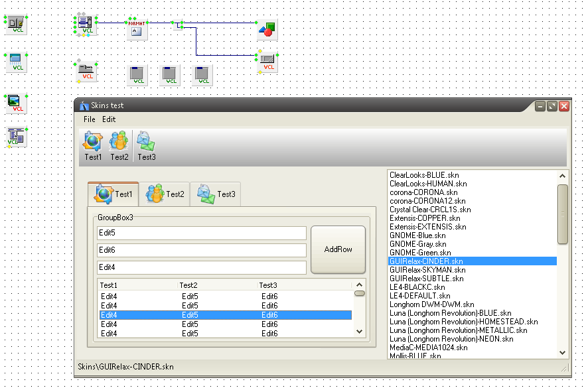Choose the Luna (Longhorn Revolution)-NEON.skn skin
Viewport: 588px width, 390px height.
click(451, 339)
